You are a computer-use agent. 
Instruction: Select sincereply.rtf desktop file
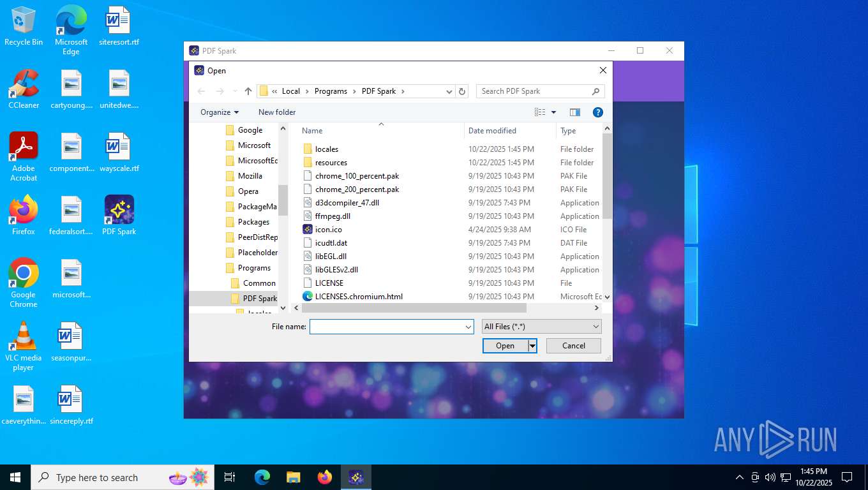[71, 405]
